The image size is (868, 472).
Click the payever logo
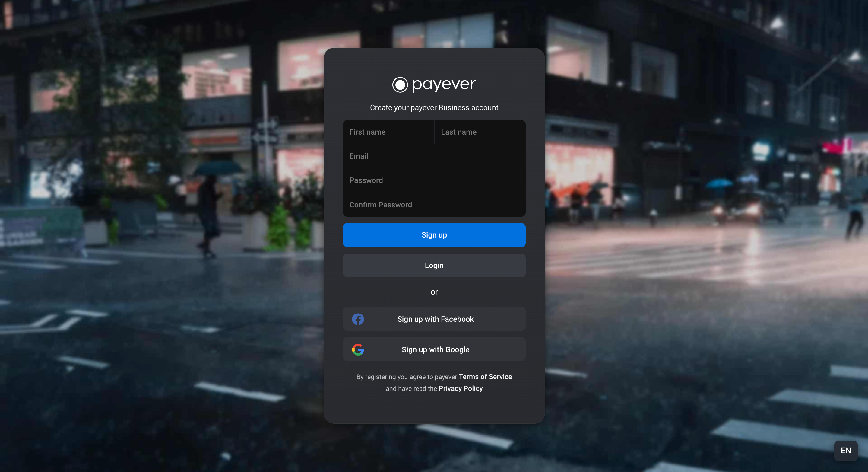pos(434,84)
